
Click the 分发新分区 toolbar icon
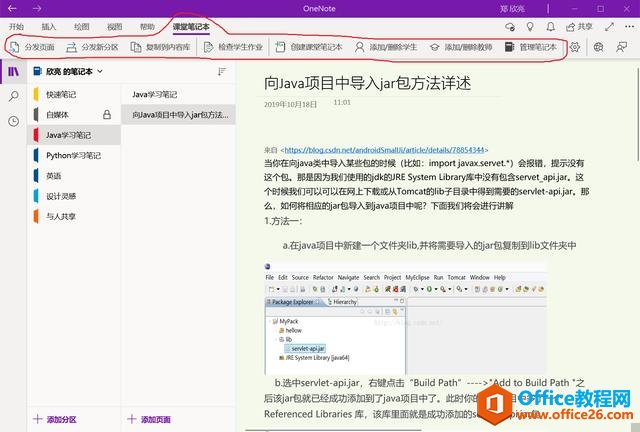[x=71, y=47]
